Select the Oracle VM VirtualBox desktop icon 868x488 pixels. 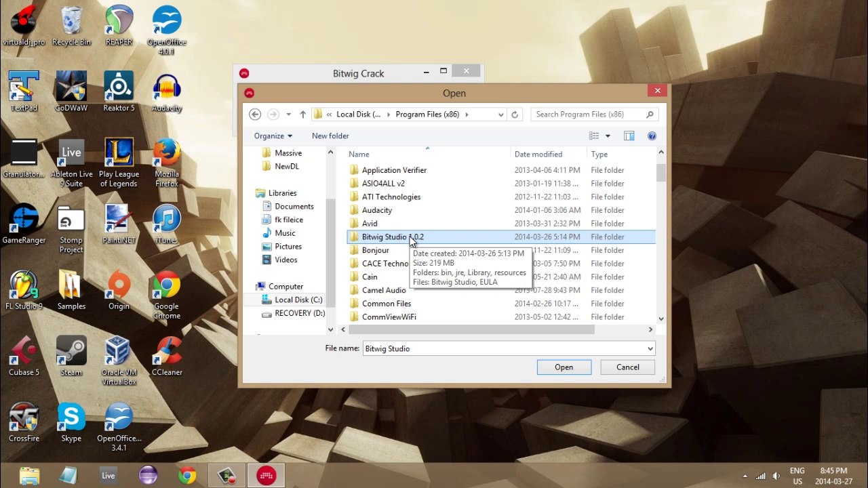(119, 361)
